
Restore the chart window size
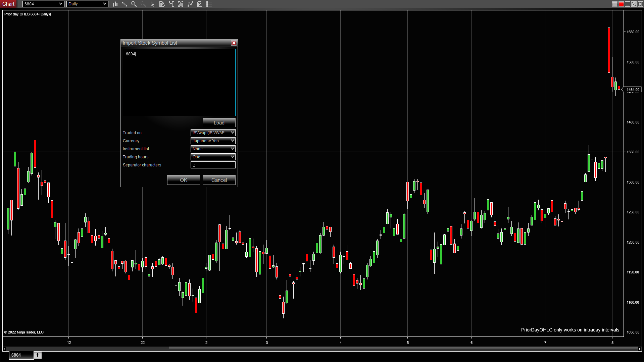coord(634,4)
